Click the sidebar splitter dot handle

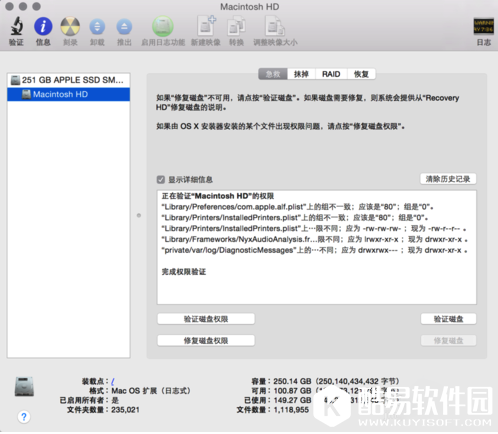[x=139, y=215]
